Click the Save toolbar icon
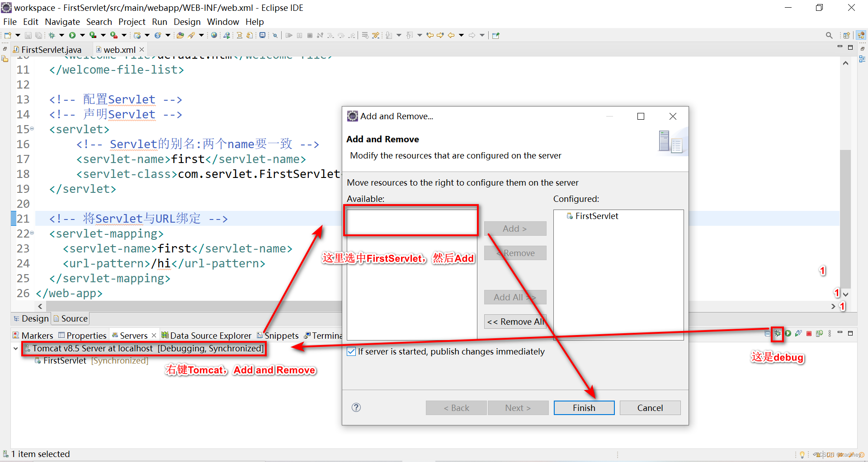This screenshot has height=462, width=868. pyautogui.click(x=28, y=35)
